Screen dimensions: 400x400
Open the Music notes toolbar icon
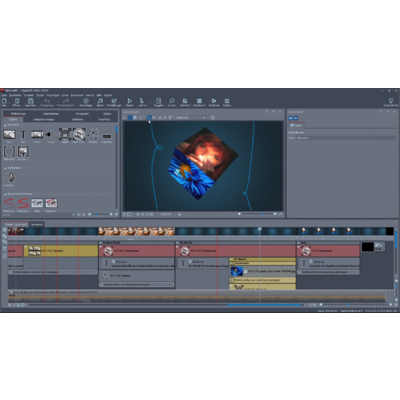(x=100, y=101)
